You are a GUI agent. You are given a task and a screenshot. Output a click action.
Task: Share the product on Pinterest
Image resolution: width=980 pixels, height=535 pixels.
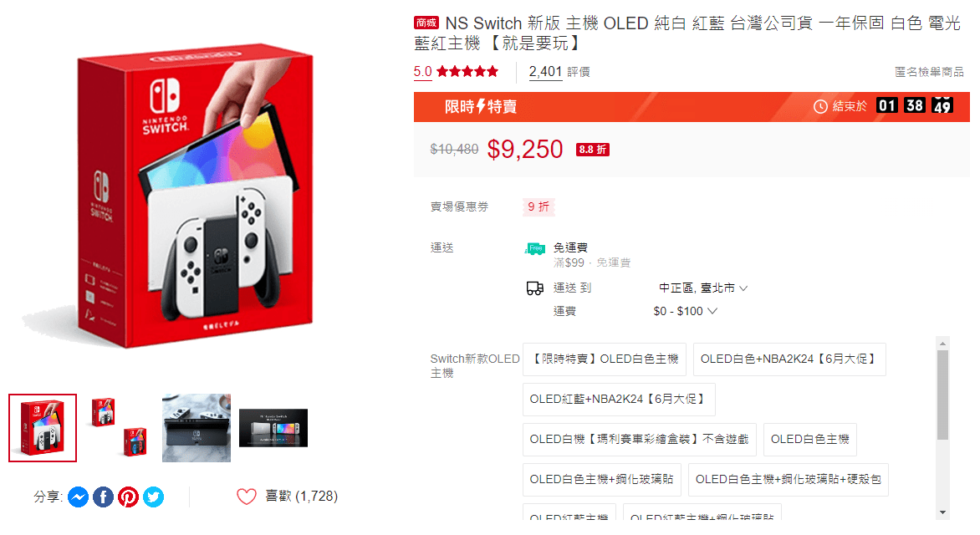pos(128,497)
